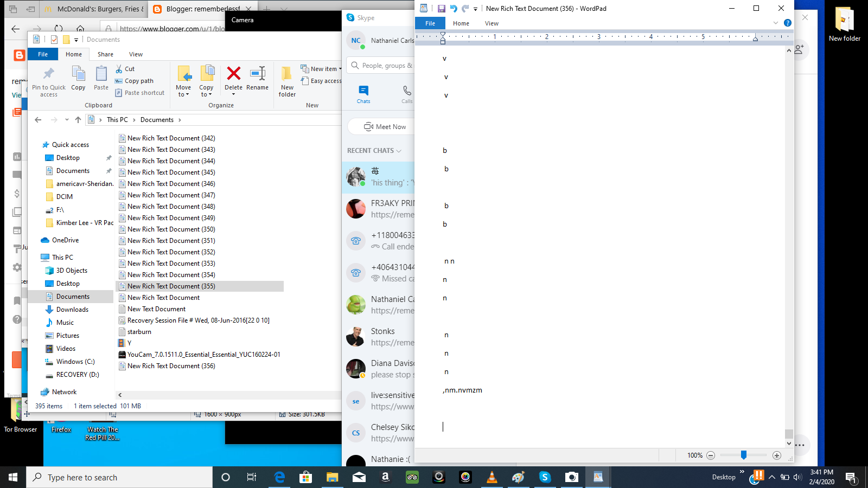Open Cortana circle on taskbar

(226, 477)
